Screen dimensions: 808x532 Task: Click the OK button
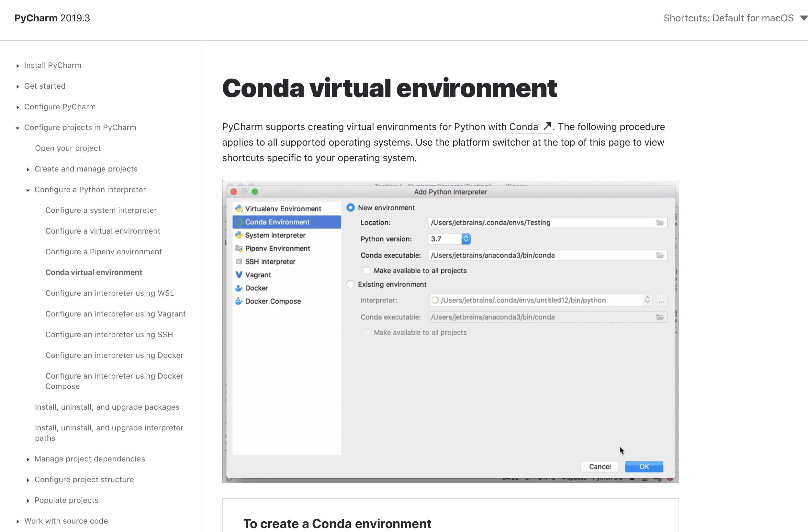coord(644,467)
